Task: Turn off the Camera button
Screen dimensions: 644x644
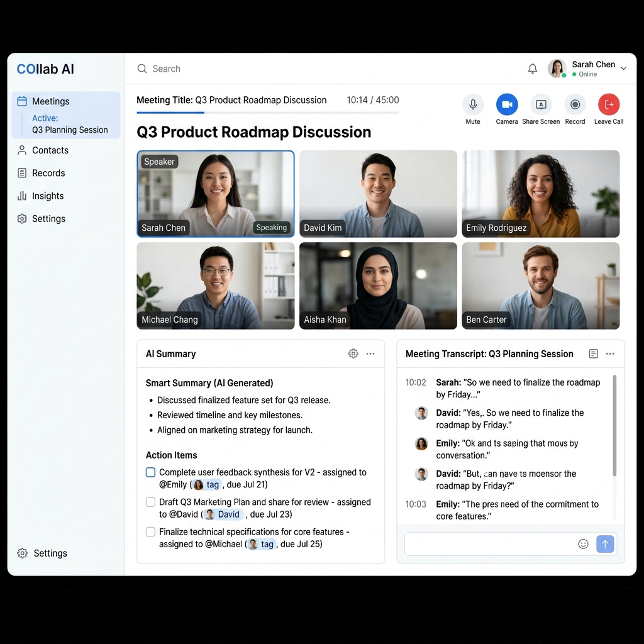Action: (507, 104)
